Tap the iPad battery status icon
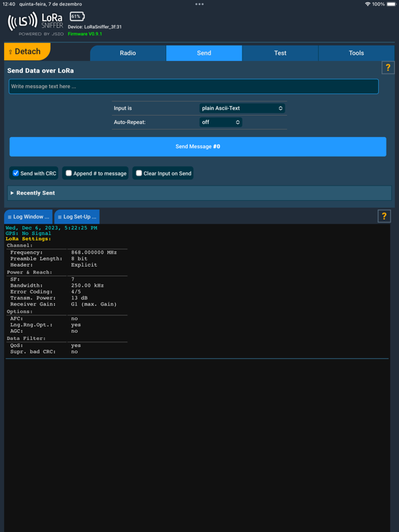The height and width of the screenshot is (532, 399). pyautogui.click(x=391, y=4)
